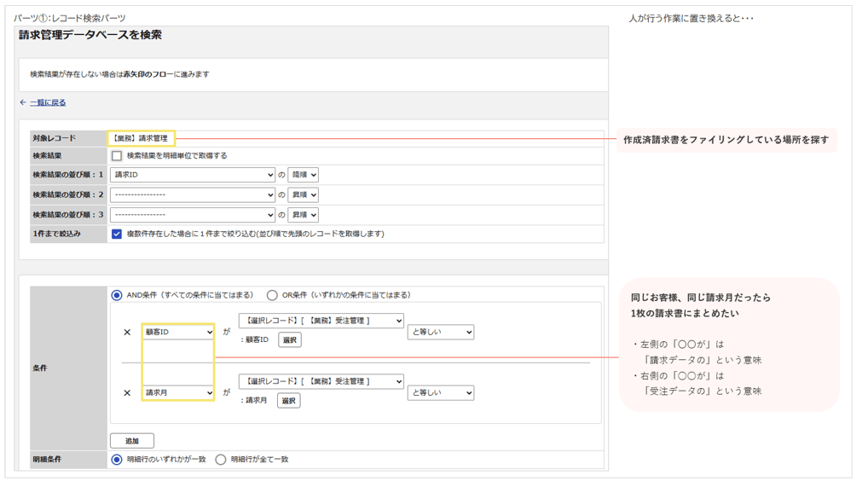Open the 一覧に戻る link
868x481 pixels.
(x=48, y=102)
